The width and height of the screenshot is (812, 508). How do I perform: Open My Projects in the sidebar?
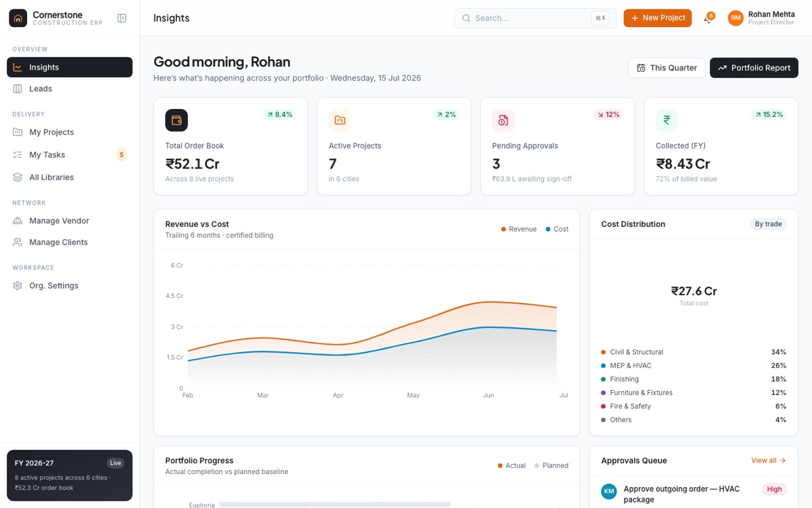click(70, 132)
